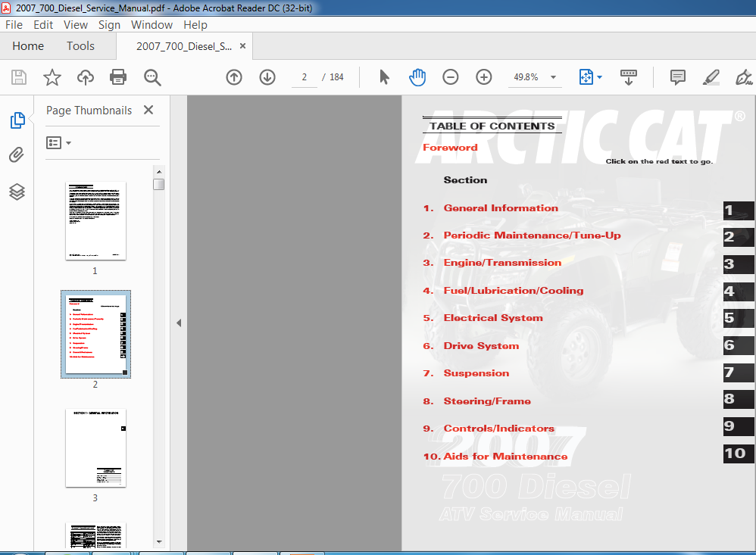The width and height of the screenshot is (756, 555).
Task: Open the Steering/Frame section link
Action: [x=487, y=401]
